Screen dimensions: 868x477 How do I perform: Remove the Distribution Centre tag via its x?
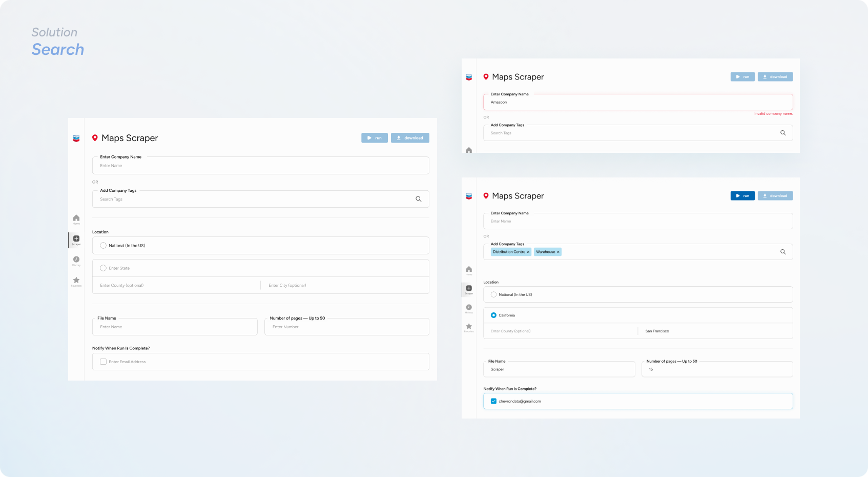click(x=528, y=252)
